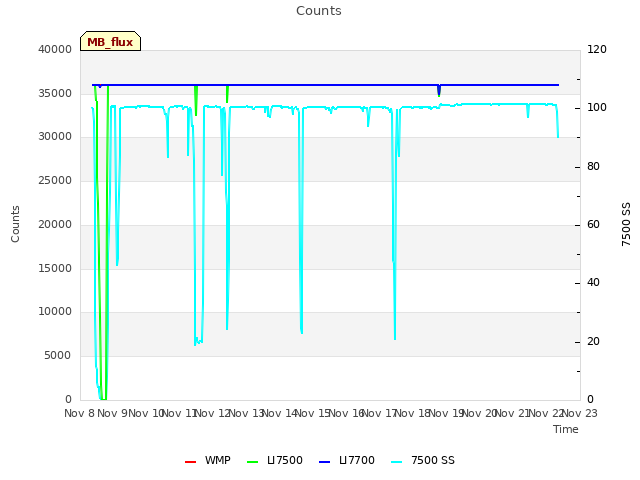Click the 100 right-axis tick label
The width and height of the screenshot is (640, 480).
597,107
